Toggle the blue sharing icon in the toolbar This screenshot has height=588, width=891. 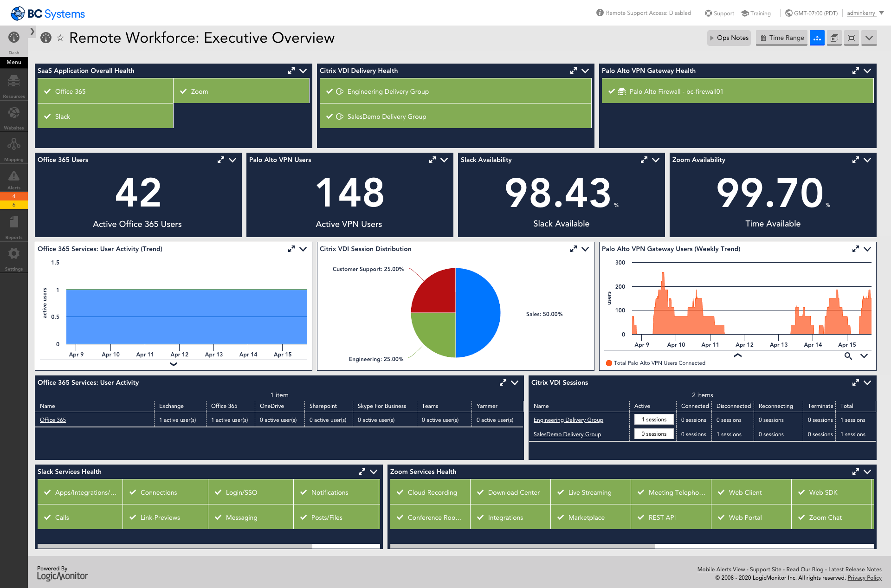(x=817, y=38)
